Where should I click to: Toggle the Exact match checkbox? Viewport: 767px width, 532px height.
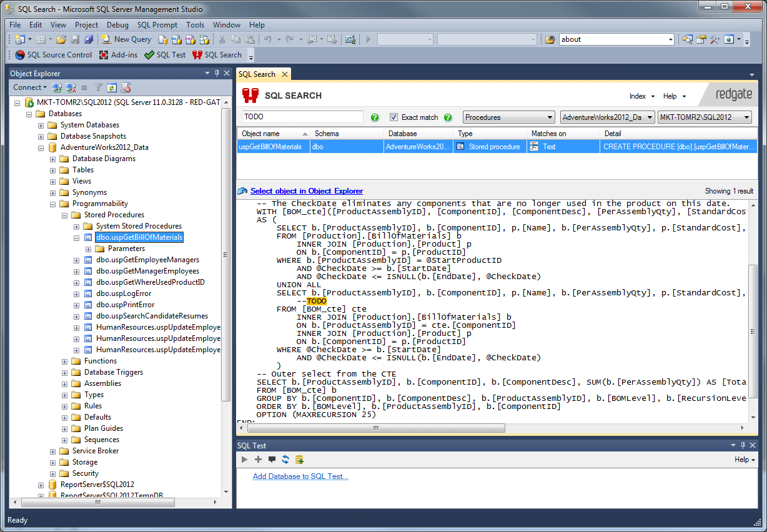[393, 117]
